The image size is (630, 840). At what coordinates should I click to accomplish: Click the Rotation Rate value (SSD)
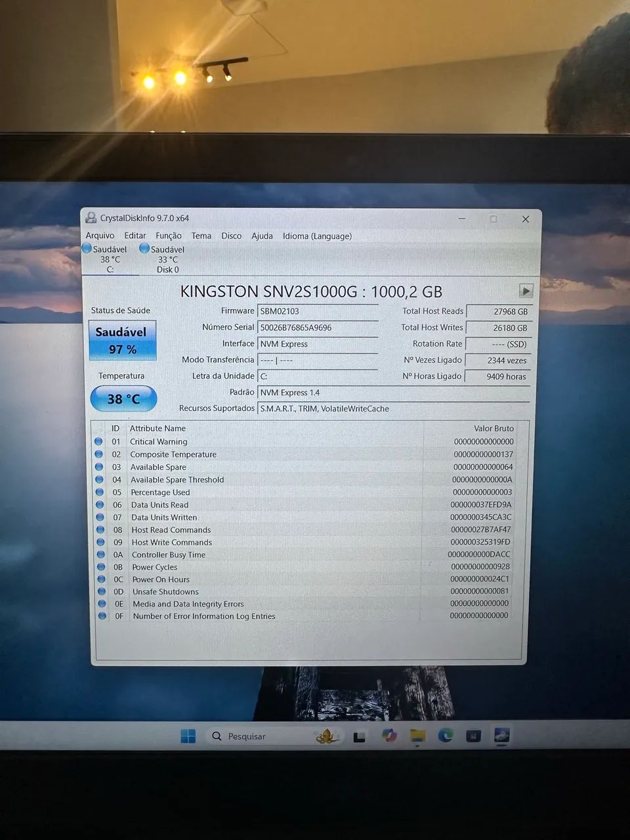pyautogui.click(x=497, y=344)
